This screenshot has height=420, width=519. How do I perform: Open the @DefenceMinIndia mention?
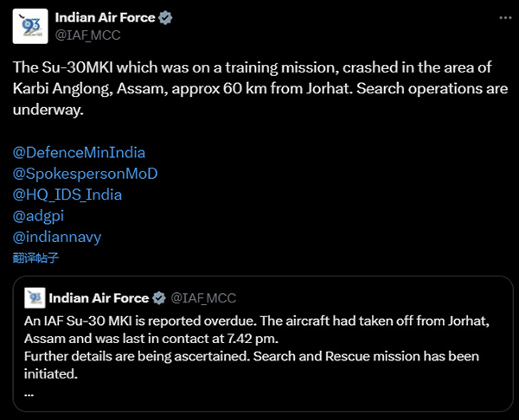point(78,151)
